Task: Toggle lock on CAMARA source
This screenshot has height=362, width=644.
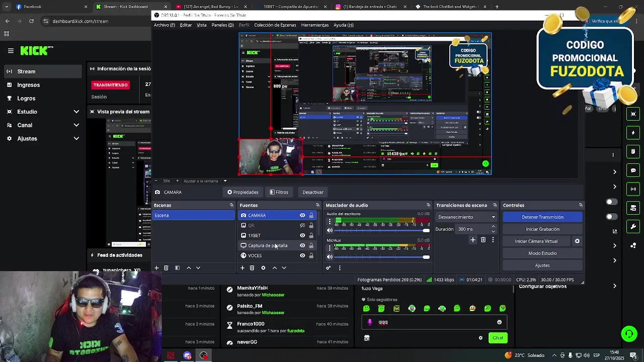Action: [x=311, y=215]
